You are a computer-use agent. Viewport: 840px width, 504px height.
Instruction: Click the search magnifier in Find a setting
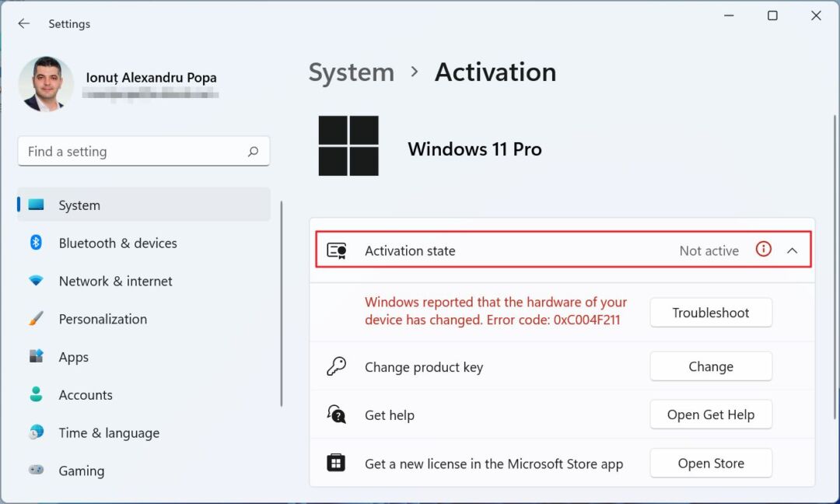(x=253, y=151)
